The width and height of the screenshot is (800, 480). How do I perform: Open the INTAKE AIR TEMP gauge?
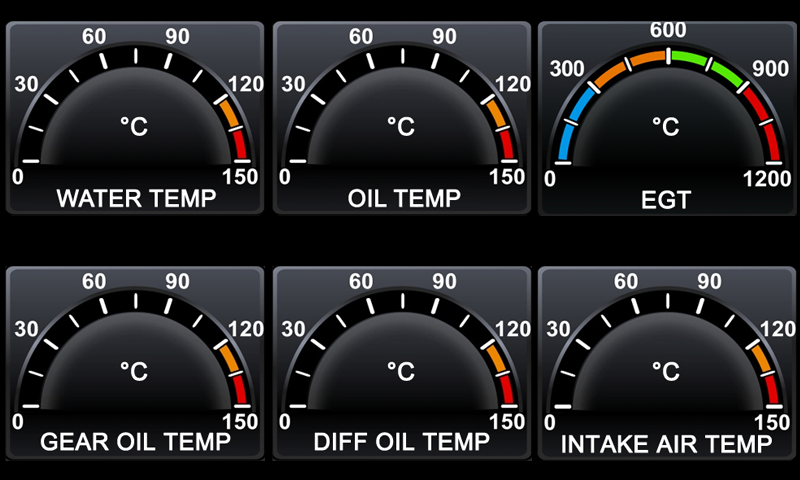coord(667,363)
